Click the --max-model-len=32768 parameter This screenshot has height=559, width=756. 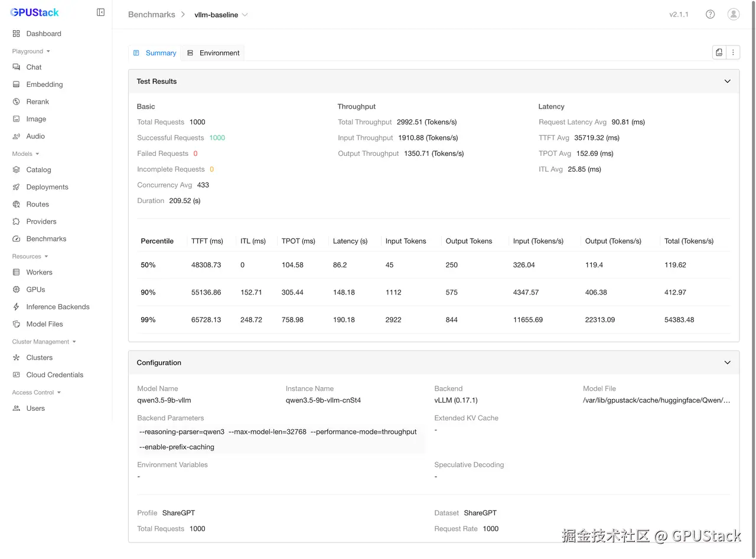tap(268, 431)
